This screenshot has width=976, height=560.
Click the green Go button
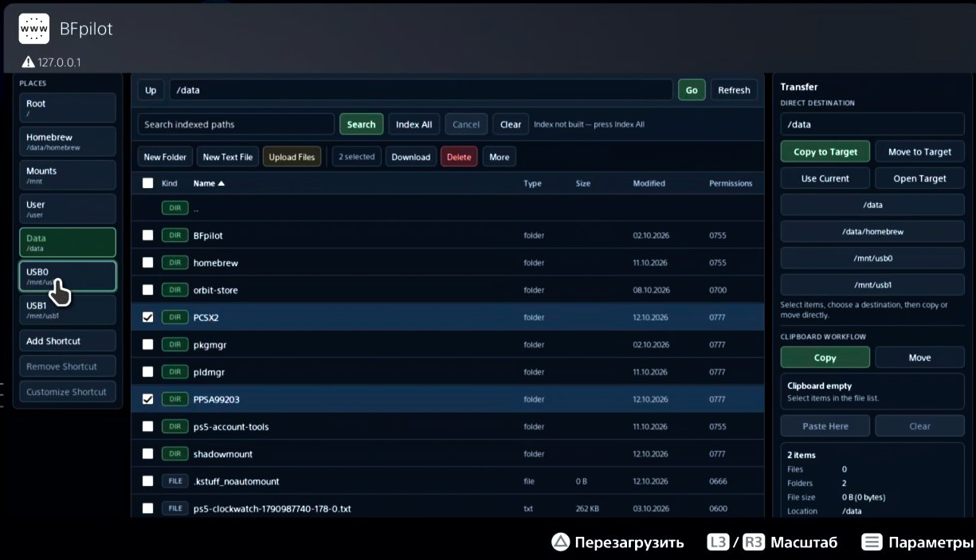click(692, 90)
